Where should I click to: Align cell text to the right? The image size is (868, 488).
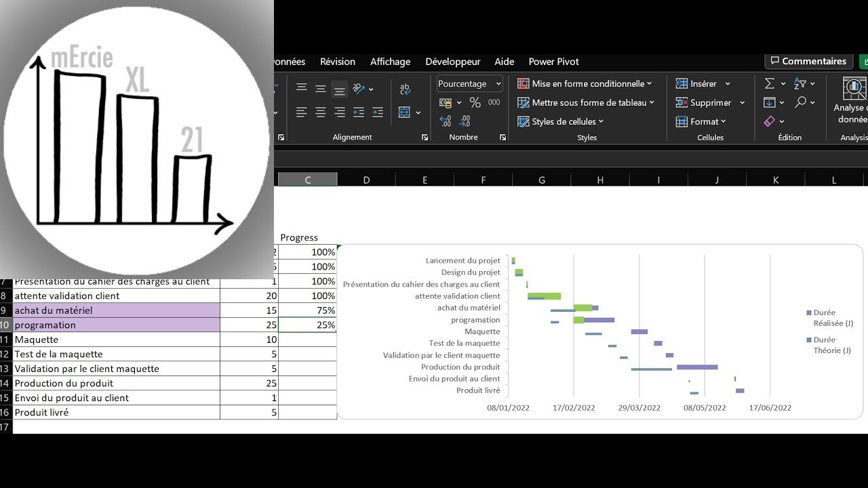340,112
